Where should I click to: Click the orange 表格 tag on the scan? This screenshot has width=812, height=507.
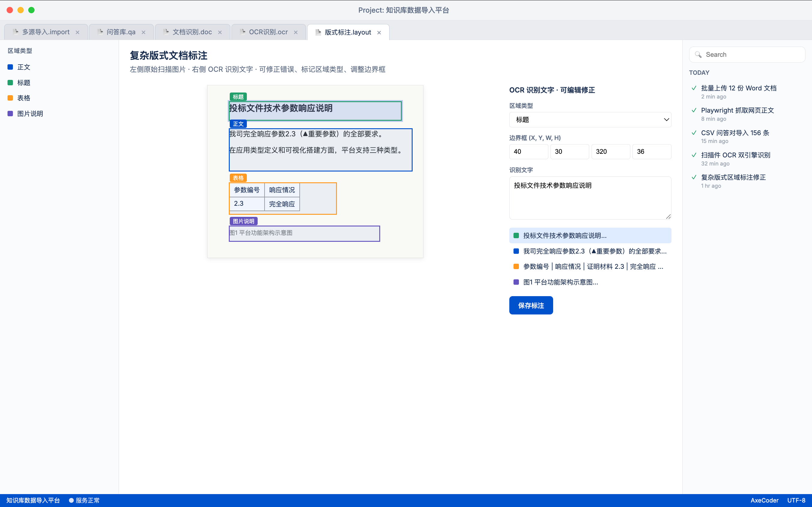pyautogui.click(x=238, y=178)
